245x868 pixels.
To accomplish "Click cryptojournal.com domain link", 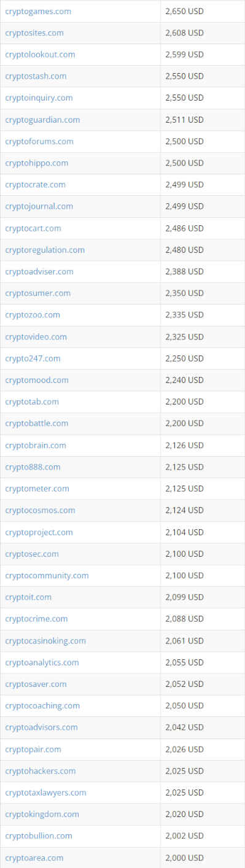I will [39, 206].
